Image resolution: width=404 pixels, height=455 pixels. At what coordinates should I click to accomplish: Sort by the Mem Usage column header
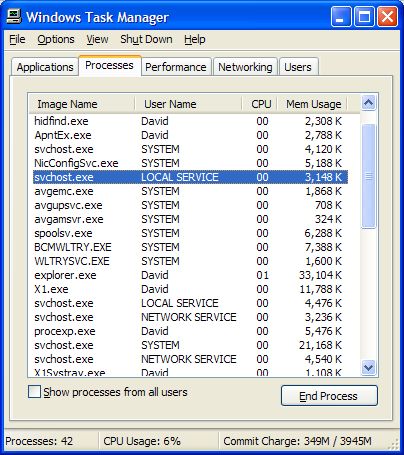tap(312, 104)
